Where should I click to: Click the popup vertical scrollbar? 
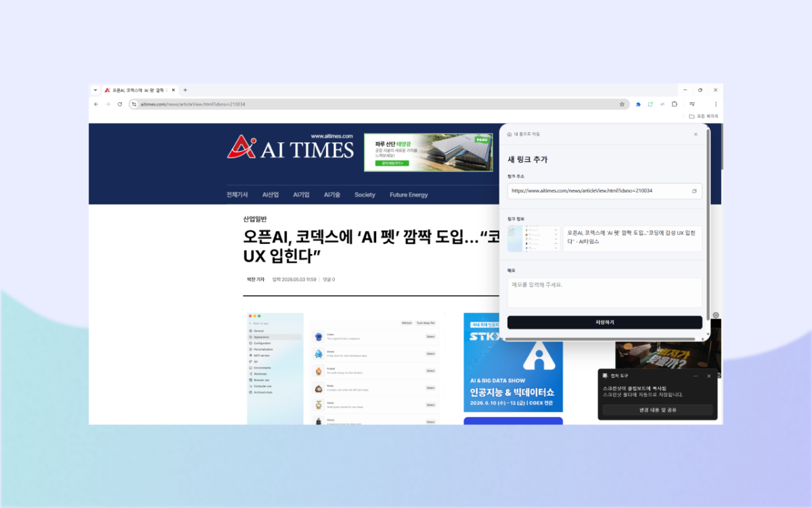pyautogui.click(x=708, y=224)
